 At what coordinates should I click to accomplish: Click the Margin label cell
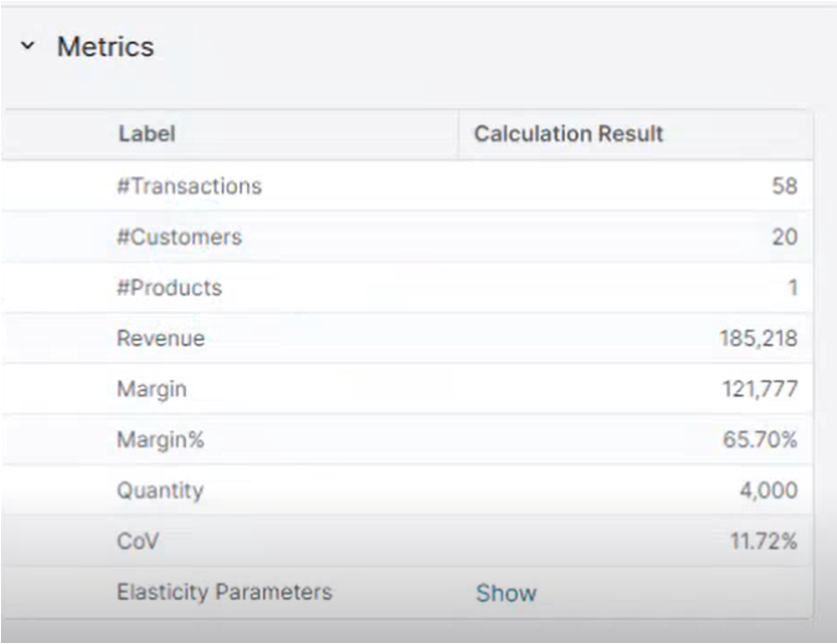click(152, 389)
